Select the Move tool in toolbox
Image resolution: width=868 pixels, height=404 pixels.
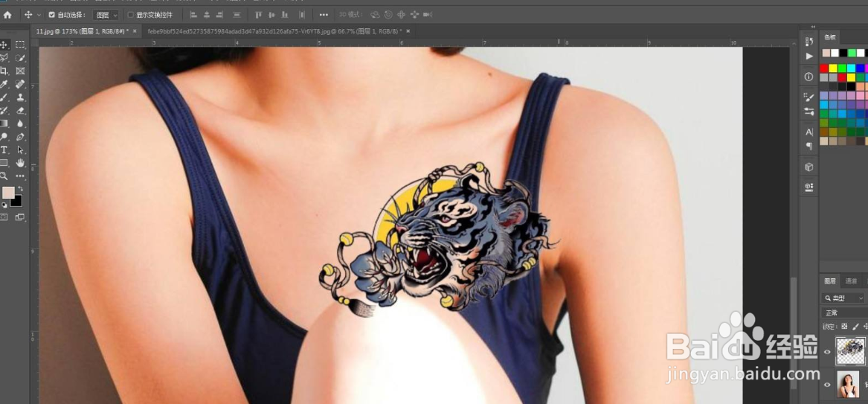pyautogui.click(x=4, y=45)
